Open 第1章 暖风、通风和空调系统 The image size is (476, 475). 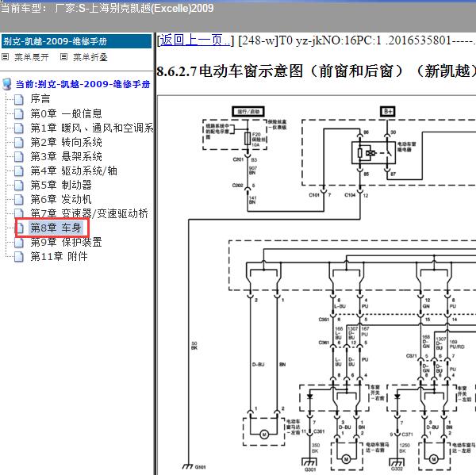click(92, 128)
